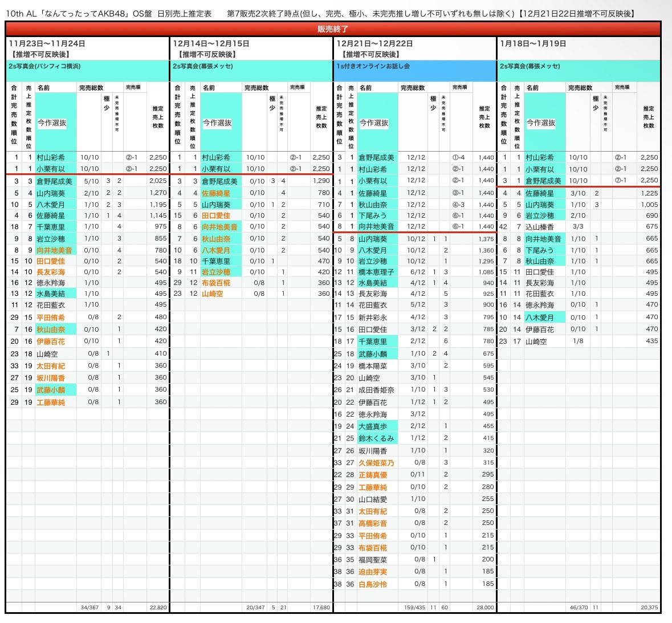
Task: Select the name 橋本陽菜
Action: [373, 366]
